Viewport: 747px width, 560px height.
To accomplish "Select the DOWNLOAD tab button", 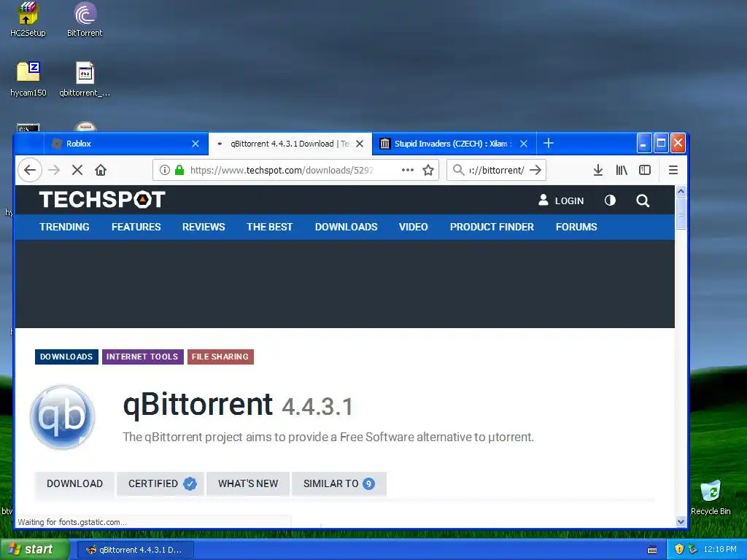I will pyautogui.click(x=75, y=484).
